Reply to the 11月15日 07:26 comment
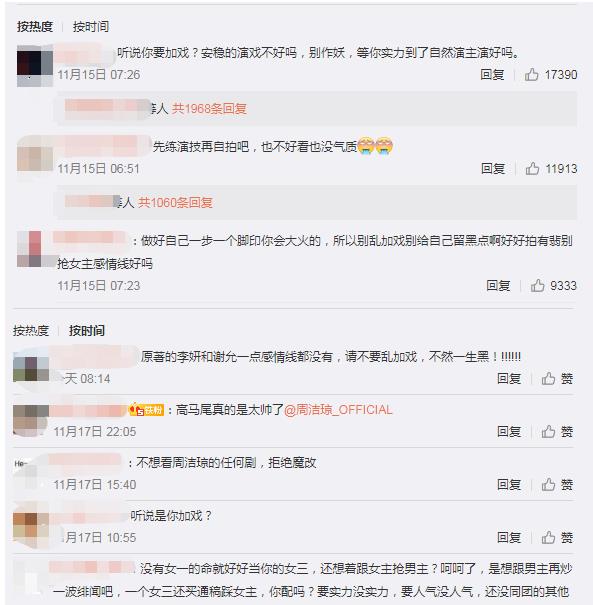The image size is (593, 605). 492,74
